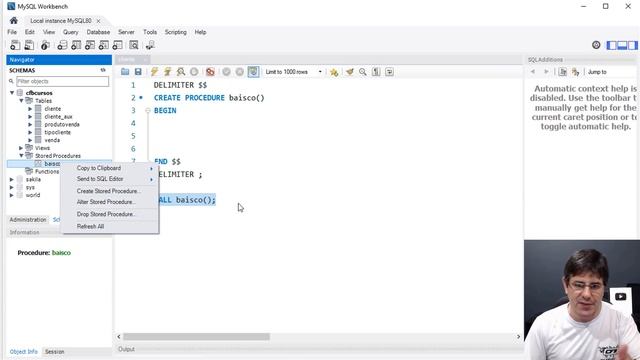The height and width of the screenshot is (360, 640).
Task: Toggle the left sidebar panel visibility
Action: tap(611, 45)
